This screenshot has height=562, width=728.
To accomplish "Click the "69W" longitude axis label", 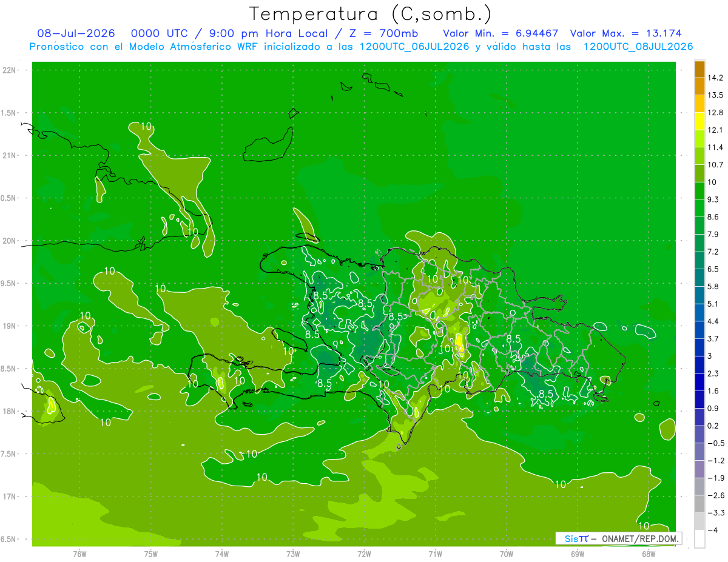I will click(577, 554).
